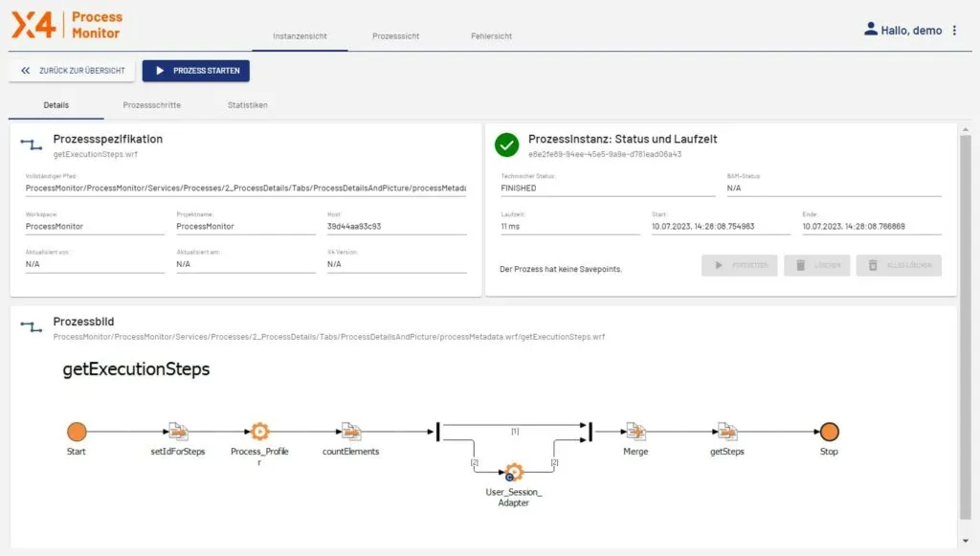Click the Vollständiger Pfad field
The image size is (980, 556).
246,189
